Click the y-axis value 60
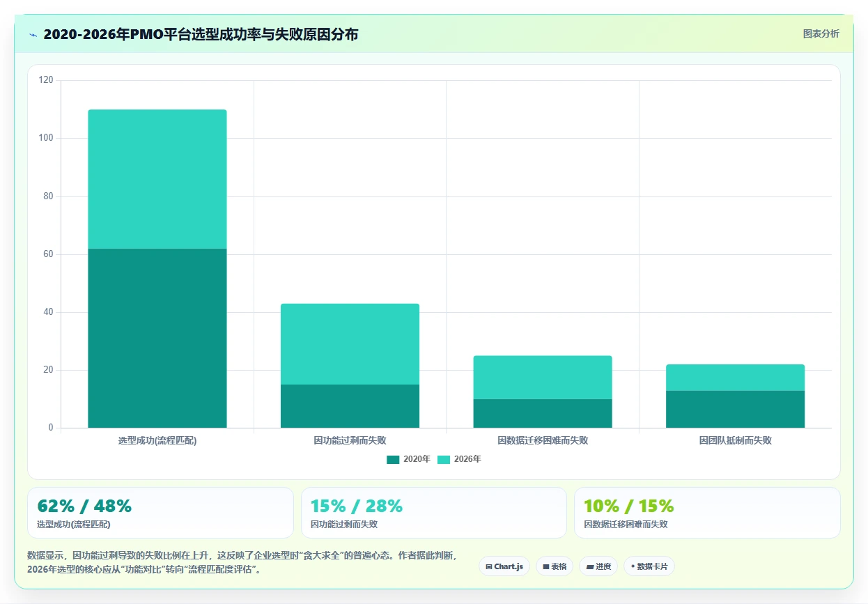The image size is (868, 604). click(48, 254)
